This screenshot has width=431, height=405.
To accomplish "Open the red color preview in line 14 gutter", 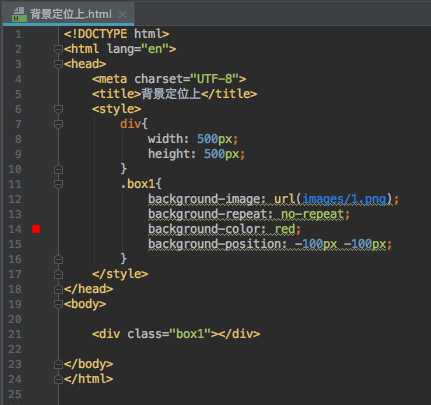I will [x=36, y=229].
